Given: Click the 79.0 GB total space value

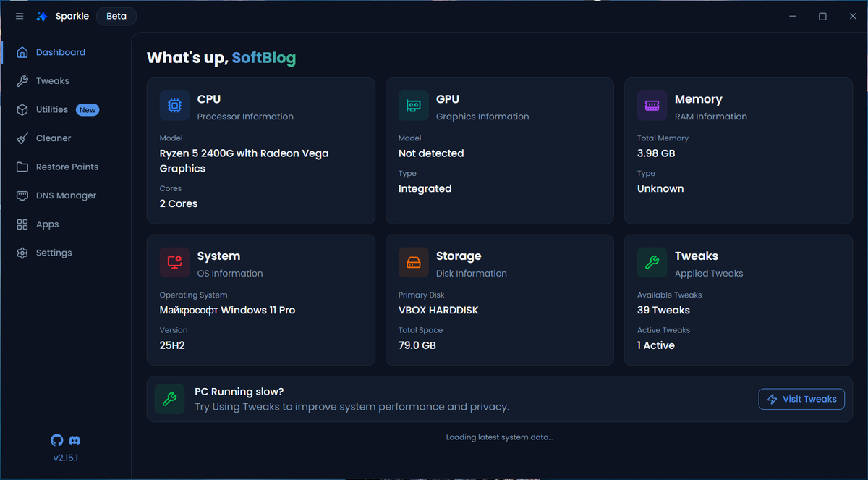Looking at the screenshot, I should tap(417, 345).
